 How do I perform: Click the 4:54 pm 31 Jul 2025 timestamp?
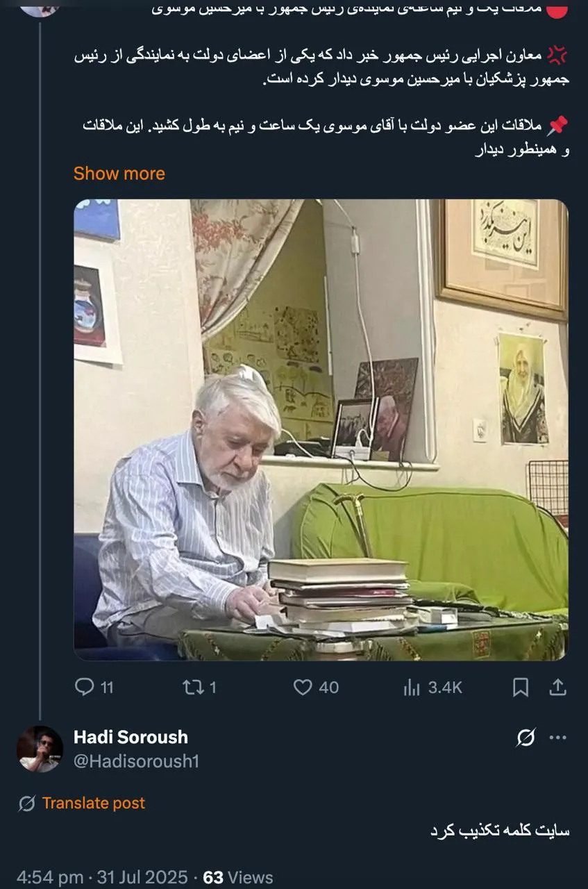pyautogui.click(x=102, y=878)
